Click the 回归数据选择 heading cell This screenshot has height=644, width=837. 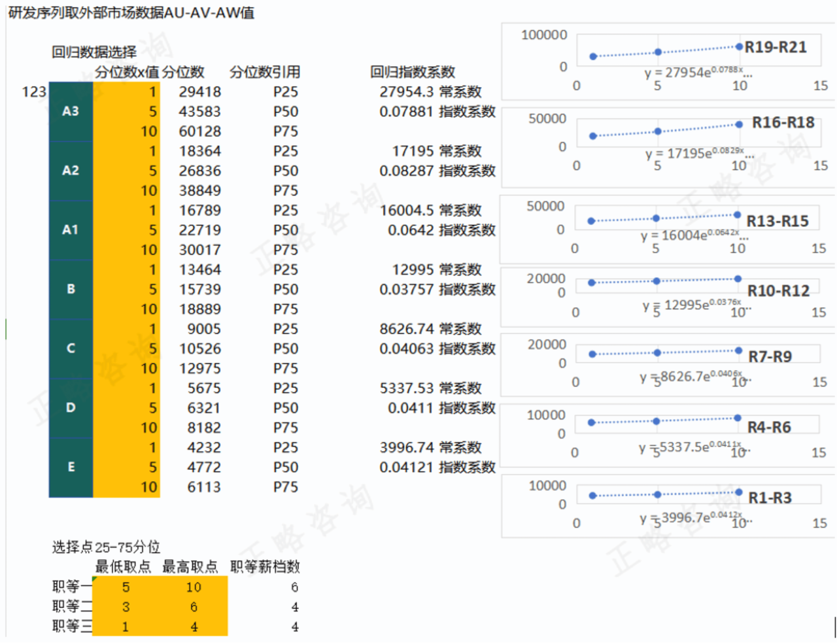coord(94,52)
